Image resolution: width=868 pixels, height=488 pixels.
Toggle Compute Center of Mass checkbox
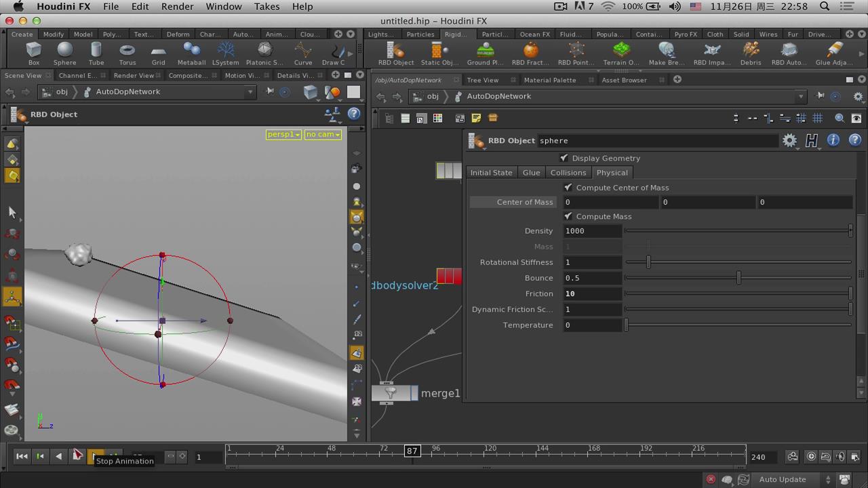pyautogui.click(x=568, y=187)
